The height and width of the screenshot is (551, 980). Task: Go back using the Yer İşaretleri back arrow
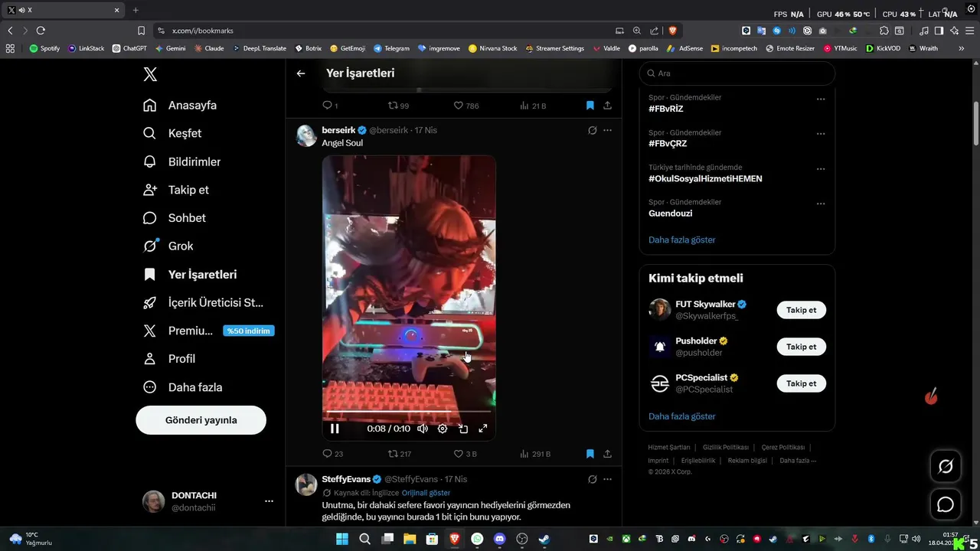point(301,73)
